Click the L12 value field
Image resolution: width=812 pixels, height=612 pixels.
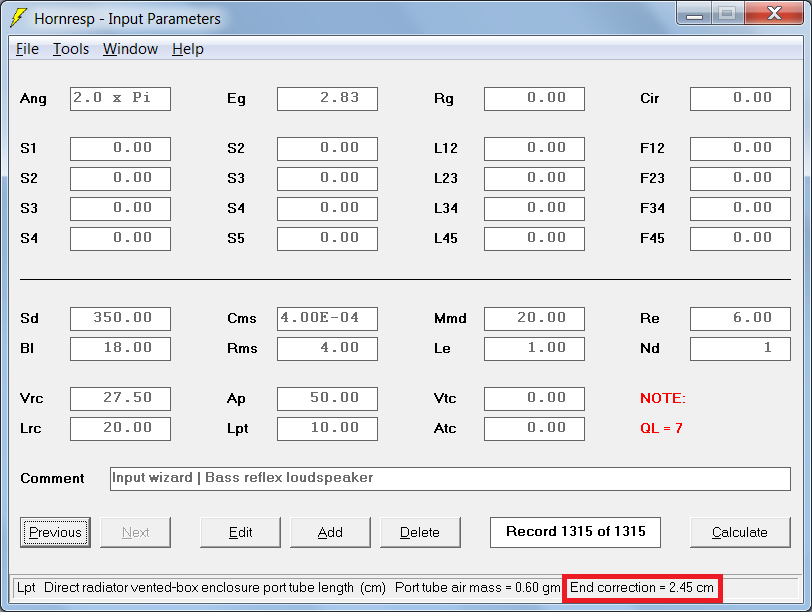[x=534, y=149]
